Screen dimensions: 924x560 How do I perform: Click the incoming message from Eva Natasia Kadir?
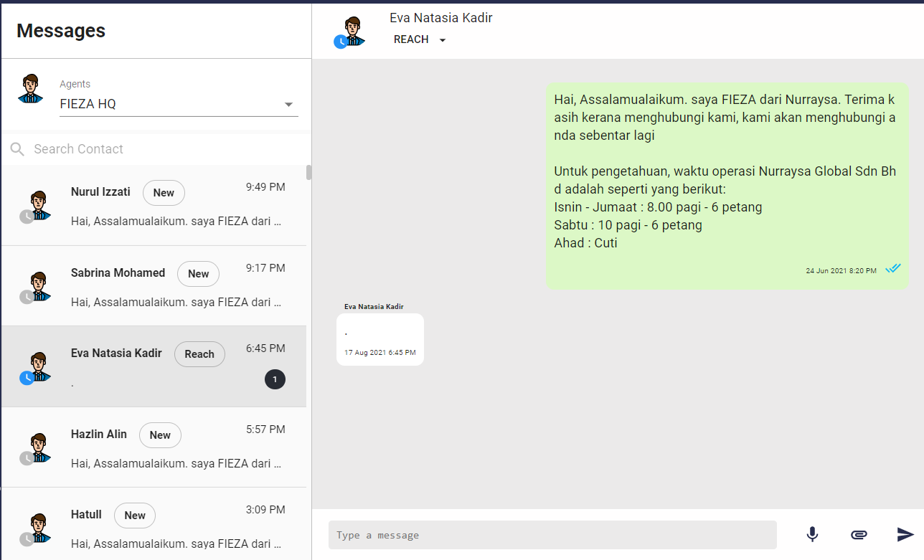[380, 339]
